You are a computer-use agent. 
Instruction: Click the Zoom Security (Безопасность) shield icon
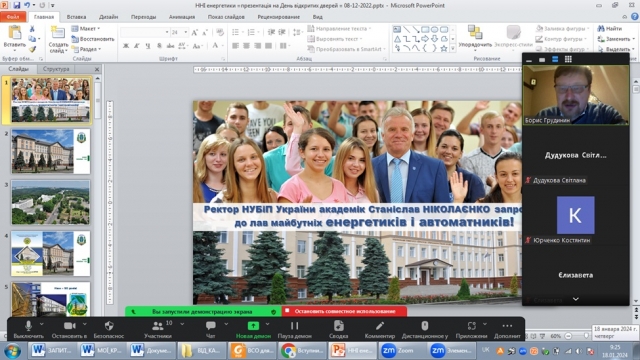pyautogui.click(x=109, y=326)
